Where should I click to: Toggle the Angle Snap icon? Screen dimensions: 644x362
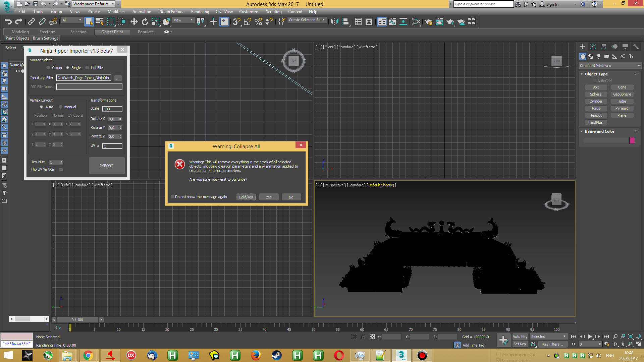point(247,22)
